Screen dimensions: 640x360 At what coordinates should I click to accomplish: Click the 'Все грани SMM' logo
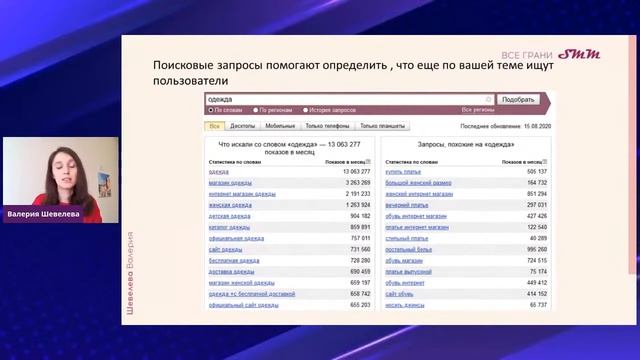551,55
